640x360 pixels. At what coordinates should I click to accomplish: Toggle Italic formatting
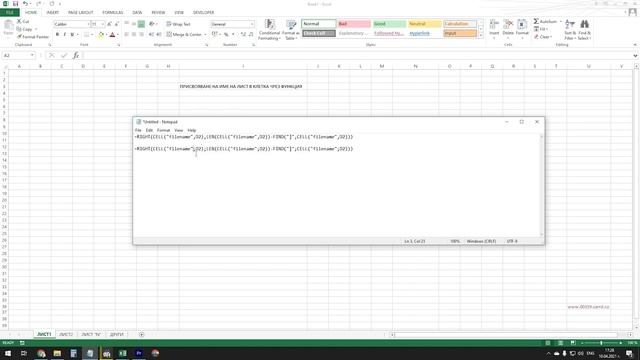click(64, 35)
